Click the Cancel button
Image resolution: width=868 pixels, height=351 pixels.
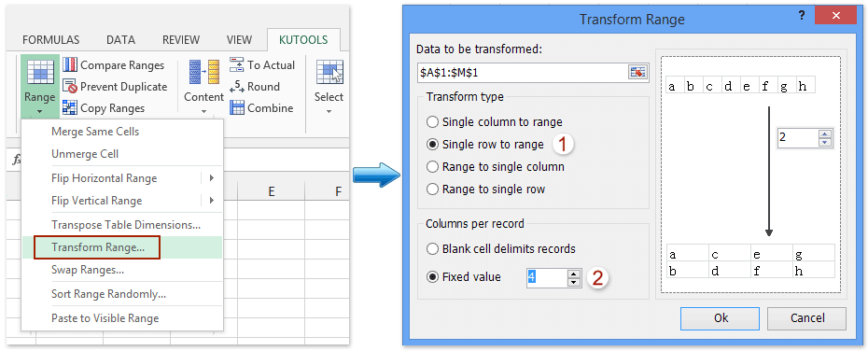(x=806, y=318)
